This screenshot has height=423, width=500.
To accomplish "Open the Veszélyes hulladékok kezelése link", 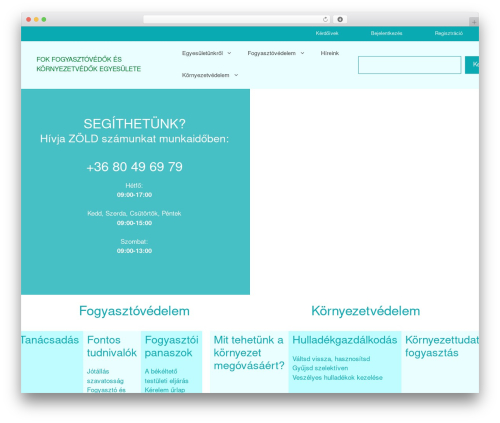I will [337, 378].
